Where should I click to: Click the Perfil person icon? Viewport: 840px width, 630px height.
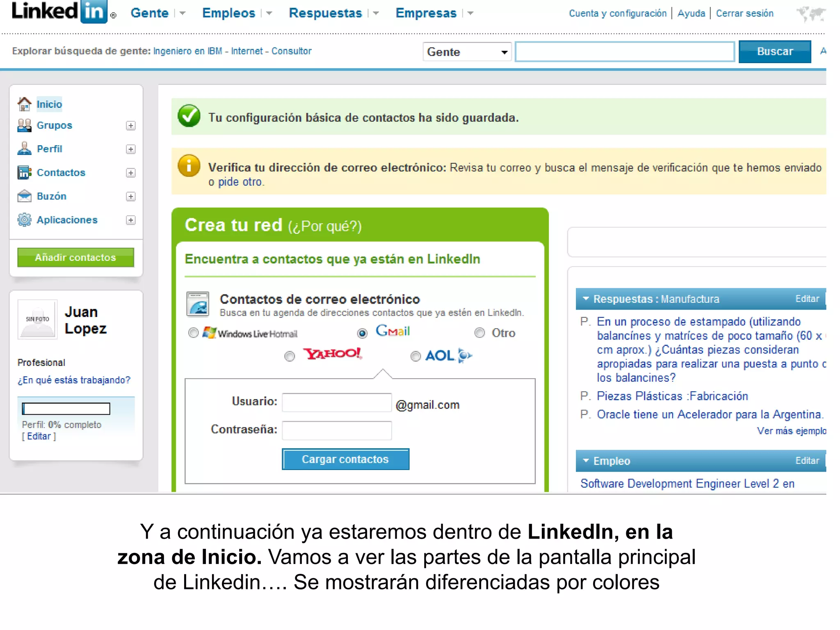tap(24, 148)
